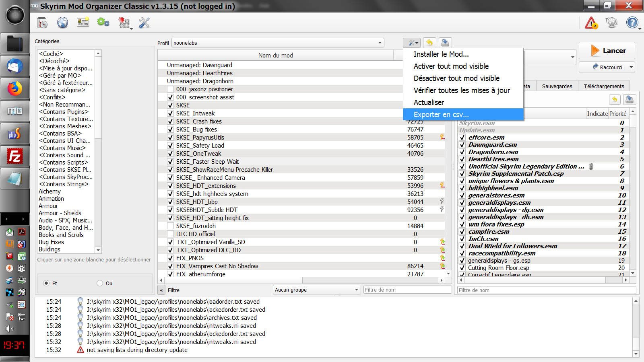Screen dimensions: 644x362
Task: Click the categories list scrollbar down arrow
Action: click(98, 250)
